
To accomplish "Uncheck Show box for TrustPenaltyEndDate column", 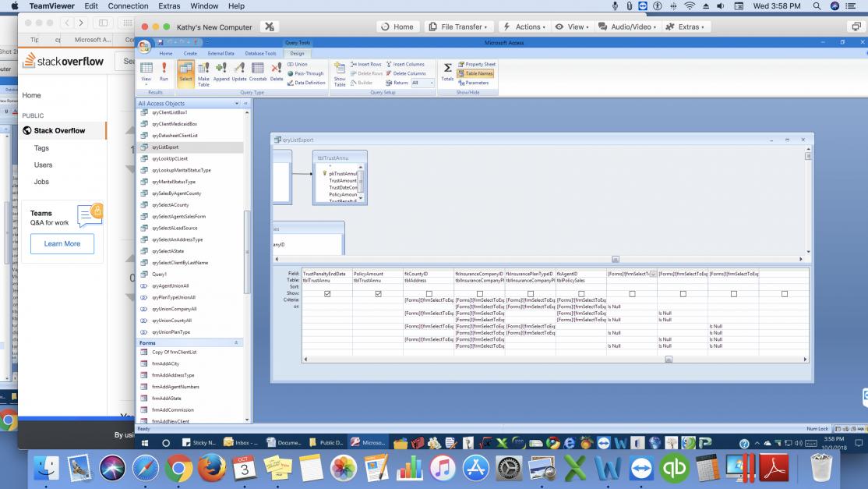I will tap(327, 293).
